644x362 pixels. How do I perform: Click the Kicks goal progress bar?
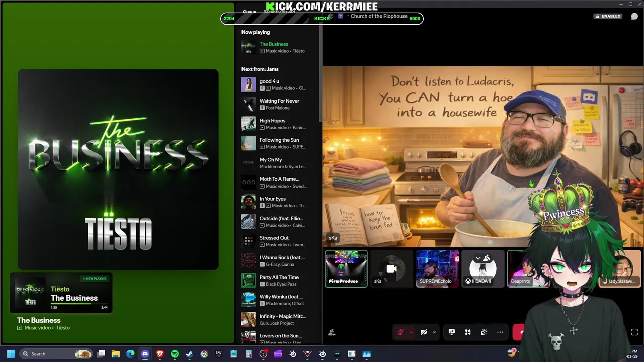[x=322, y=18]
